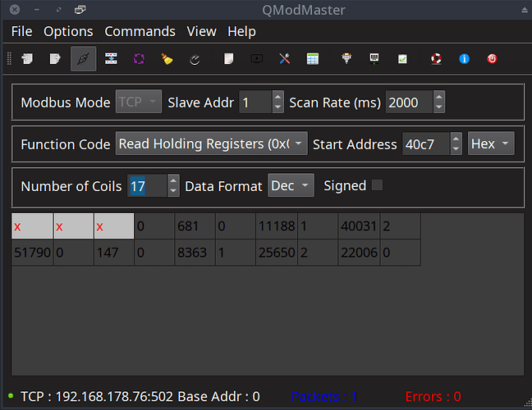Click the Scan Rate 2000 field
Viewport: 532px width, 410px height.
[x=409, y=102]
